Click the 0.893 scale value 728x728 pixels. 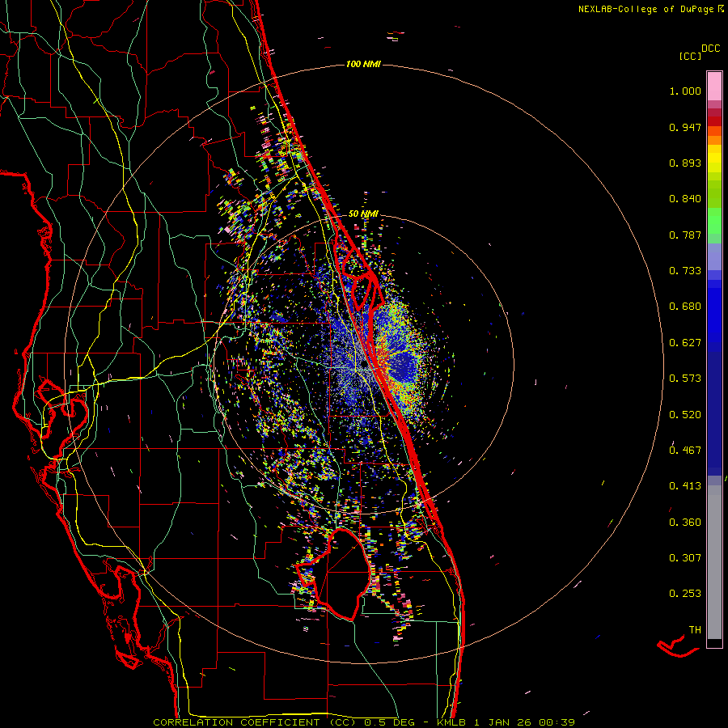(685, 163)
